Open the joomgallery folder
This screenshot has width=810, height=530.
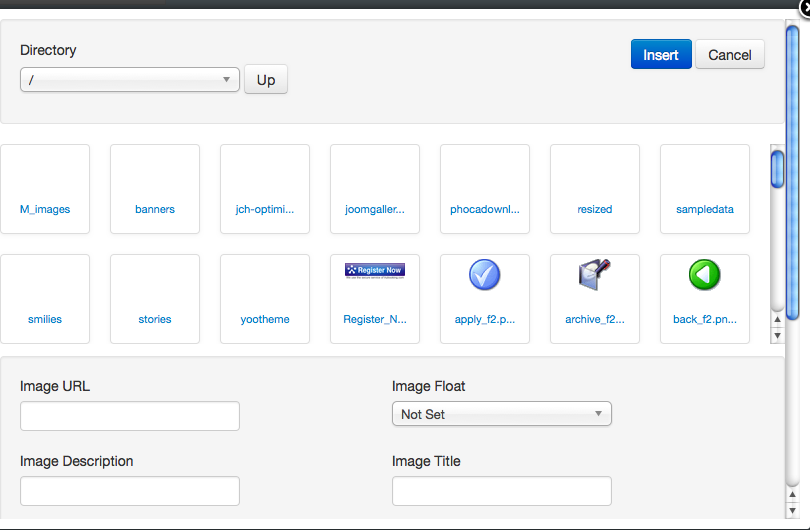[x=375, y=190]
